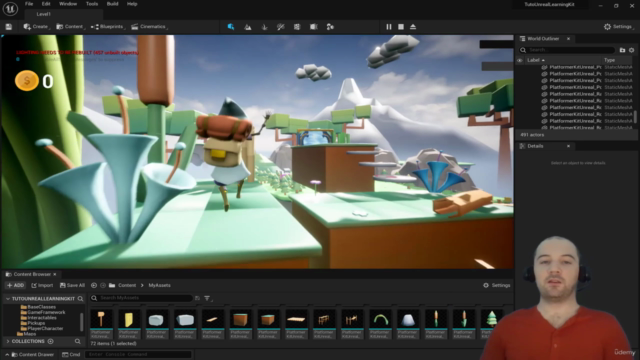Toggle the visibility column eye in Outliner
Viewport: 640px width, 360px height.
pyautogui.click(x=520, y=60)
